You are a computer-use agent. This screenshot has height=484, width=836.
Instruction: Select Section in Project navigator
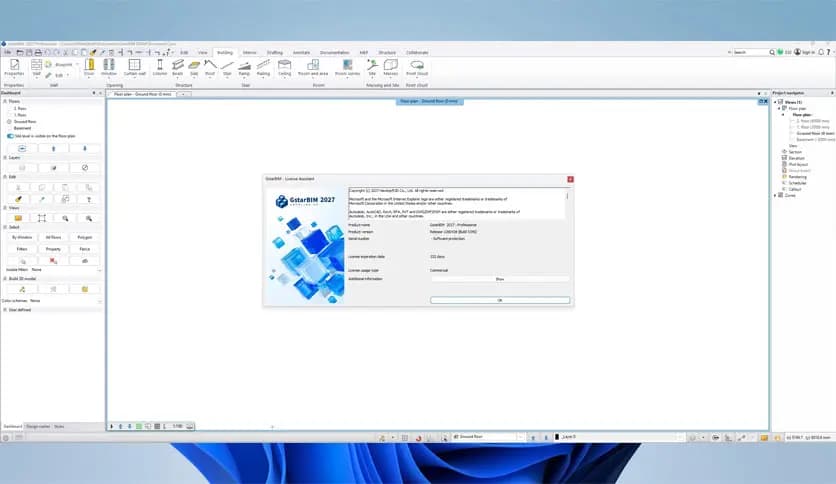point(795,152)
